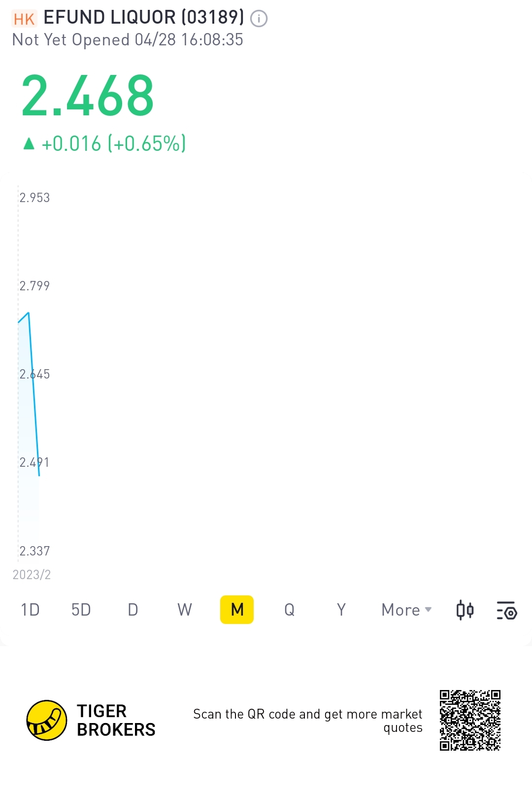
Task: Switch to the 1D chart tab
Action: click(30, 610)
